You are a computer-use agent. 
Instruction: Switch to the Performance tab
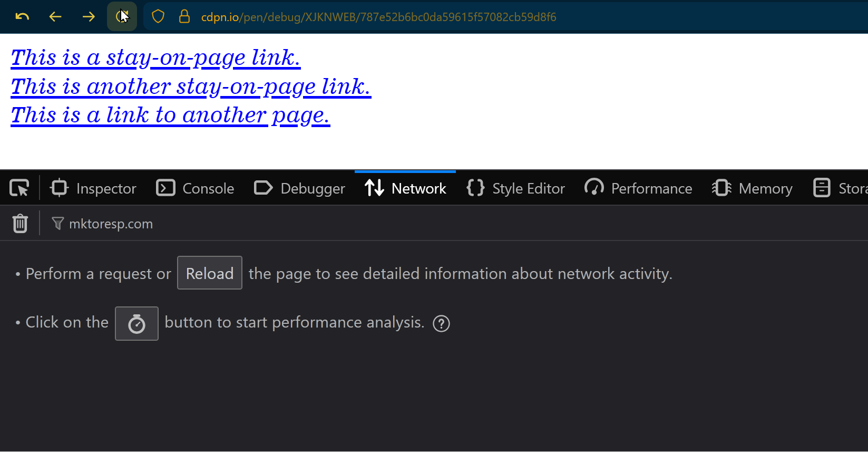638,188
